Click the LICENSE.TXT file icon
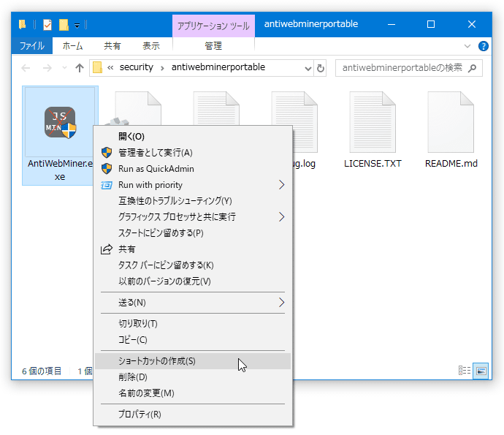504x435 pixels. 373,122
